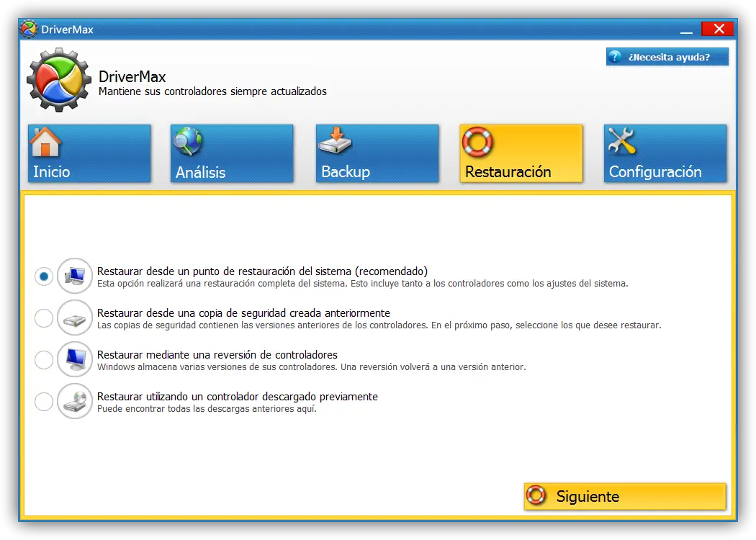Click the ¿Necesita ayuda? help button
The image size is (756, 540).
pyautogui.click(x=667, y=57)
